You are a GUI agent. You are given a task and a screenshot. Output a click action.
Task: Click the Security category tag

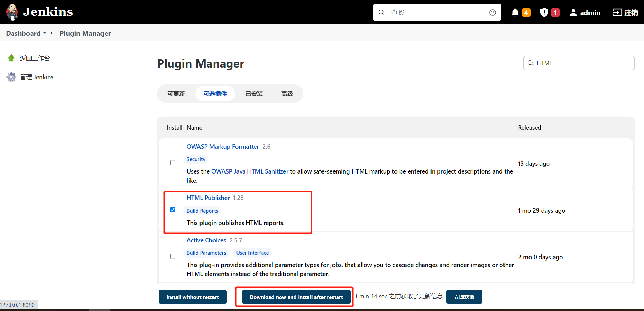[196, 159]
